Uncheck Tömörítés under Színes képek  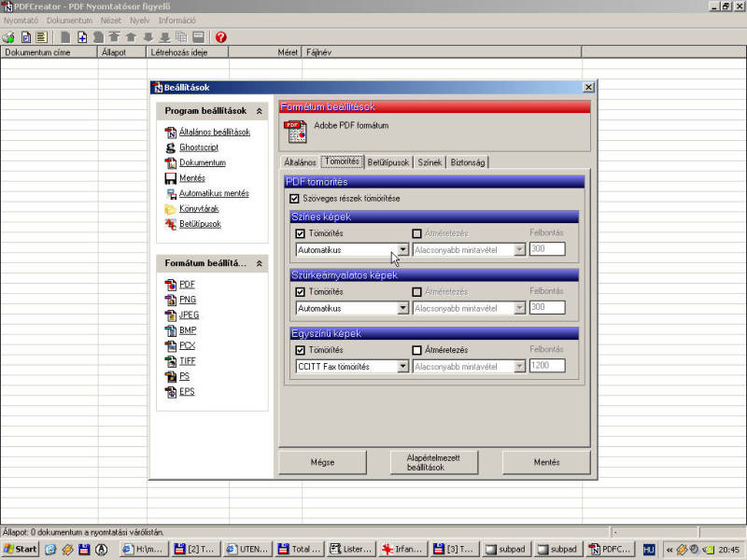tap(301, 234)
